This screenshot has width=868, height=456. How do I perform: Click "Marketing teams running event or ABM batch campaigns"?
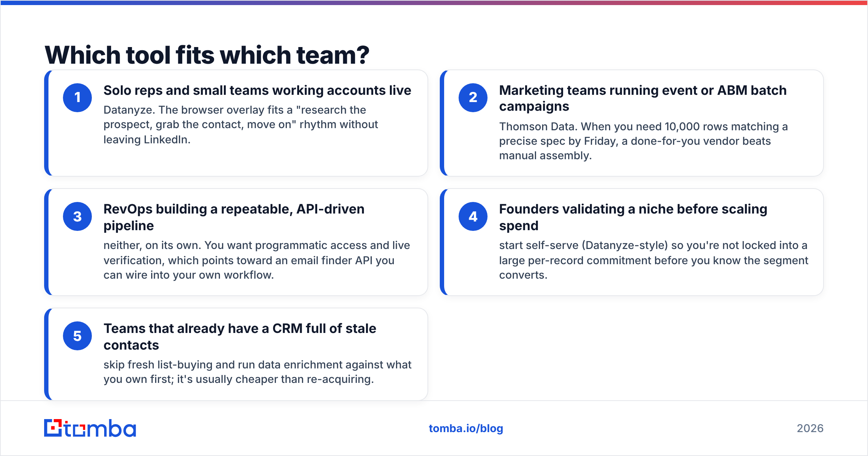pos(643,98)
